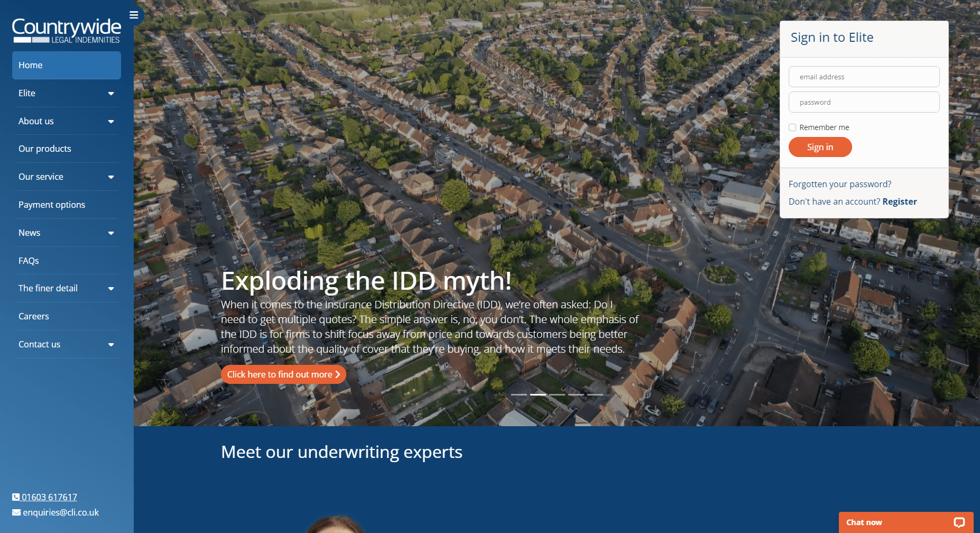
Task: Expand The finer detail submenu arrow
Action: tap(111, 289)
